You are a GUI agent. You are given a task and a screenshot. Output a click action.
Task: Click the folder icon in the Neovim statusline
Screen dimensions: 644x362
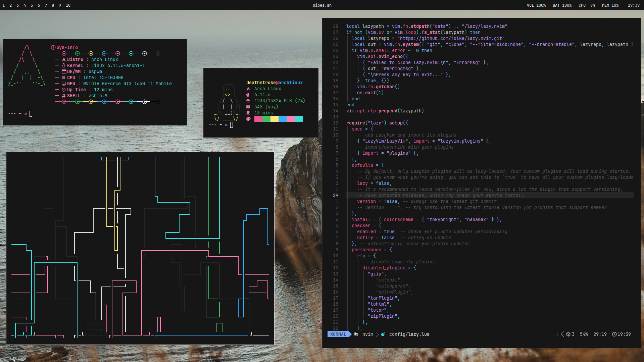pyautogui.click(x=356, y=334)
